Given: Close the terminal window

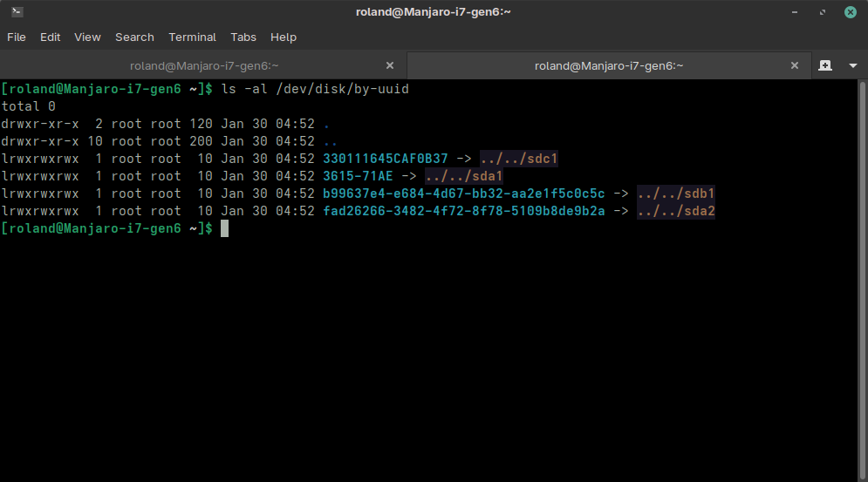Looking at the screenshot, I should click(850, 12).
